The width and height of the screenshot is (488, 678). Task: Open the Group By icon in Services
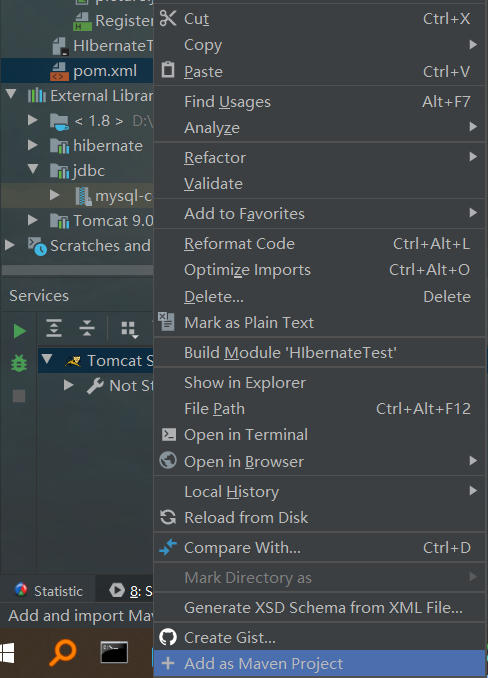[129, 329]
